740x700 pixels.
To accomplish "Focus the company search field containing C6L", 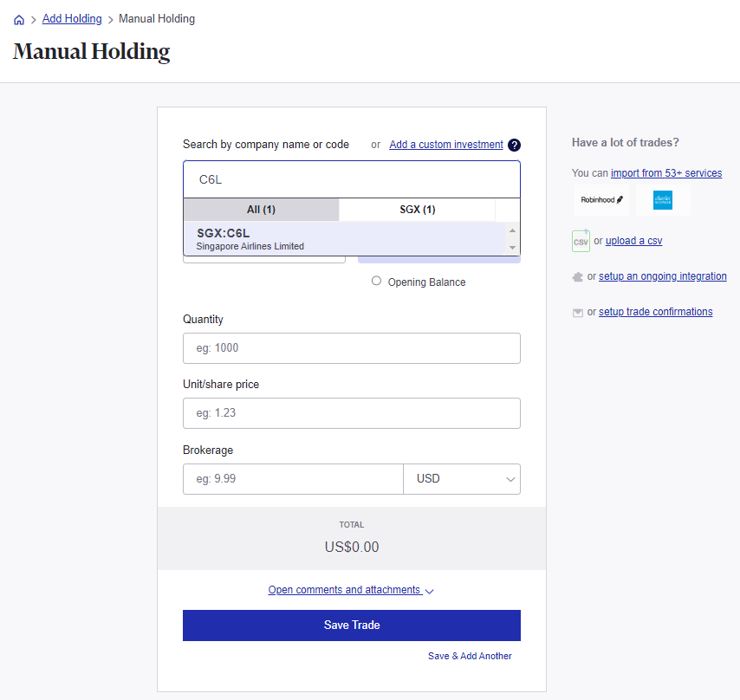I will point(352,179).
